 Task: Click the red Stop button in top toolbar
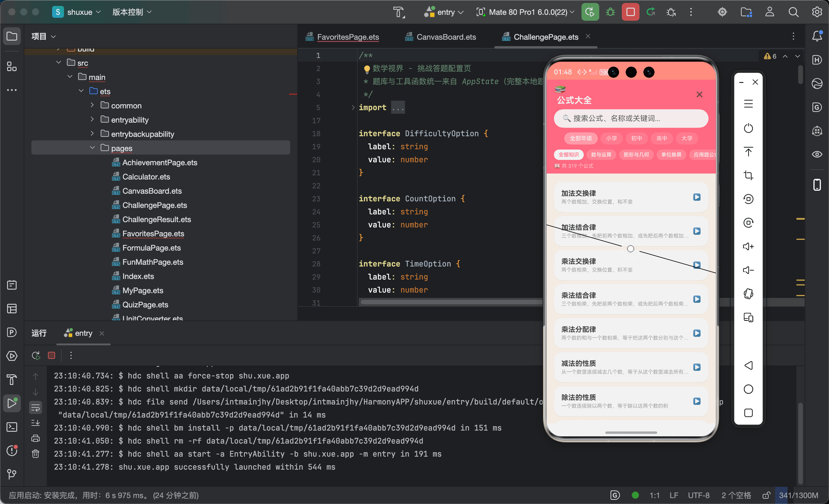click(x=630, y=12)
